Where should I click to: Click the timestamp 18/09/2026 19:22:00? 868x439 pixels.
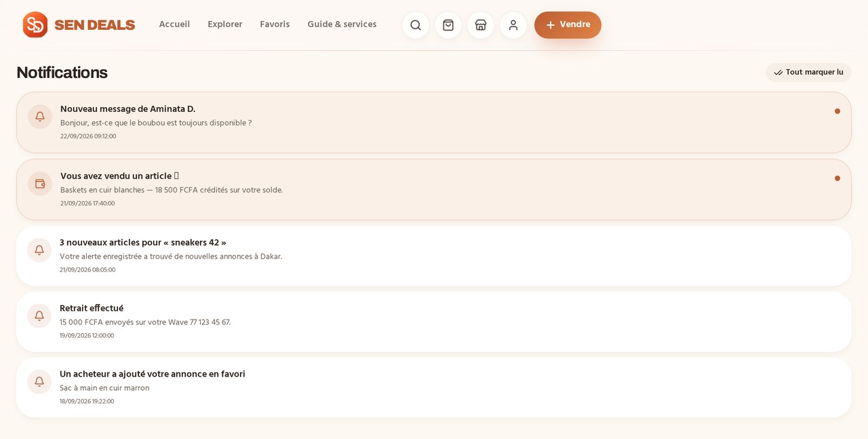pos(87,402)
